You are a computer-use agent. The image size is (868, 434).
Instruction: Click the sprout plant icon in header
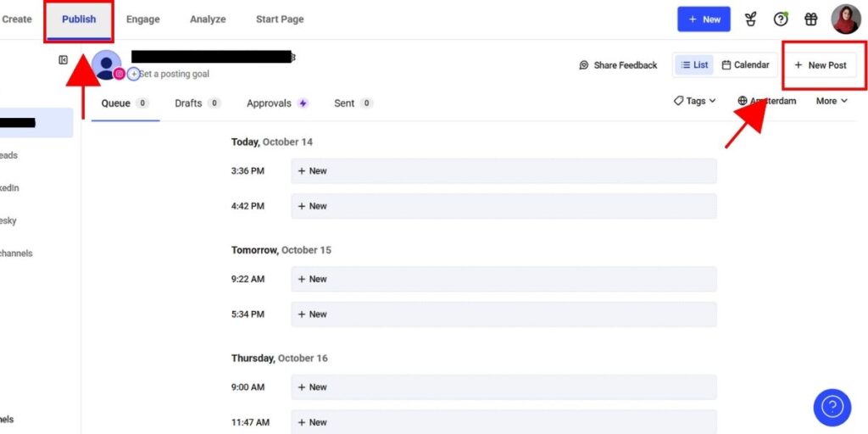pos(750,19)
